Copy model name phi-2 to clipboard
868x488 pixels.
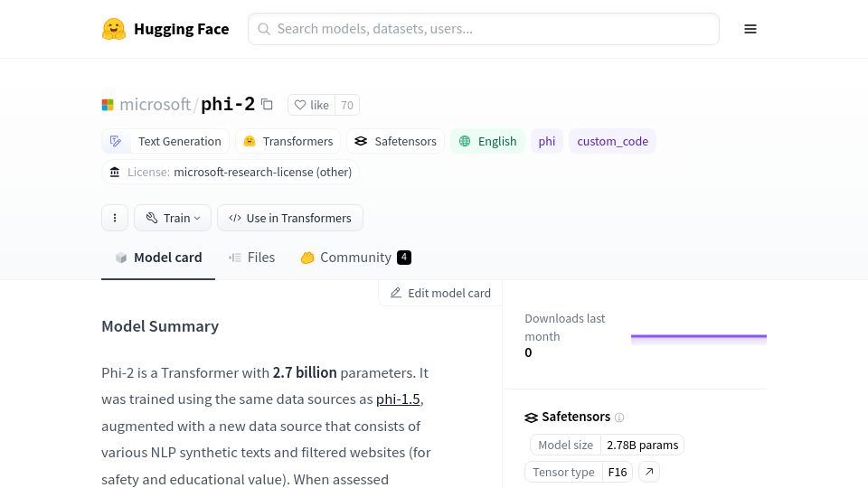point(267,104)
